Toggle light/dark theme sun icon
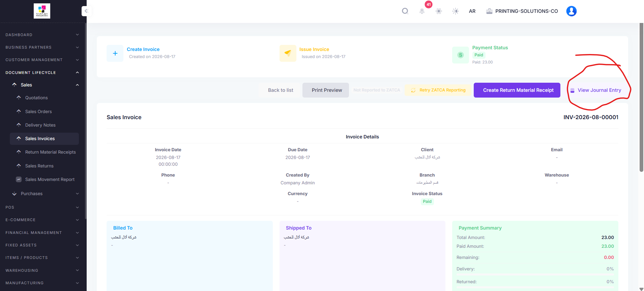 [456, 11]
